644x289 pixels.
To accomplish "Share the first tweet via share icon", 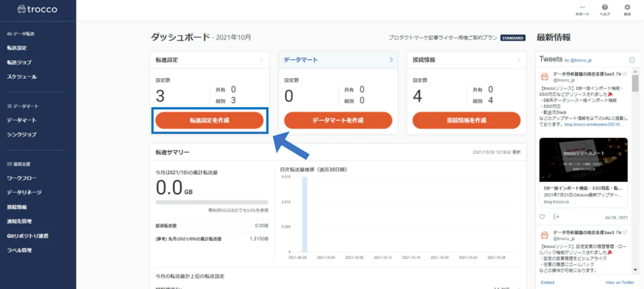I will click(556, 217).
